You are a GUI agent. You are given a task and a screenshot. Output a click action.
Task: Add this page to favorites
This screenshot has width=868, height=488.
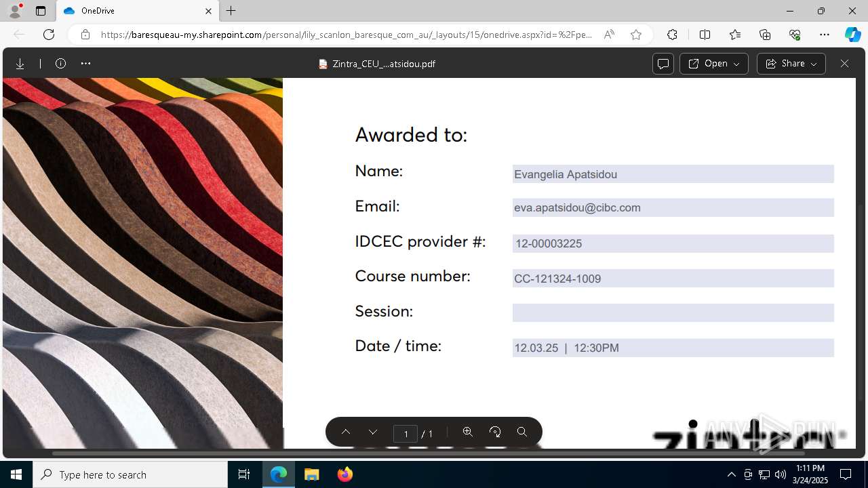tap(636, 35)
